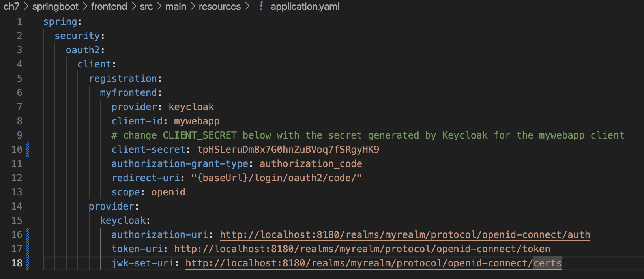Select the src breadcrumb segment
The height and width of the screenshot is (279, 644).
coord(146,7)
